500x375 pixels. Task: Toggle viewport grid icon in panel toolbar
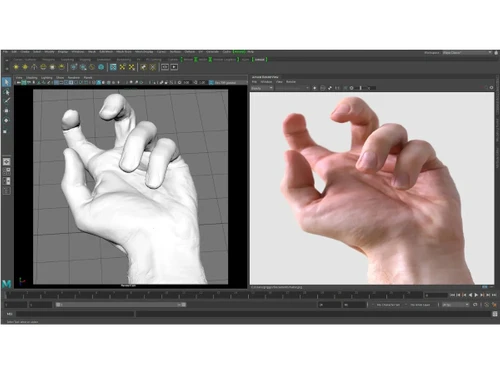tap(57, 82)
